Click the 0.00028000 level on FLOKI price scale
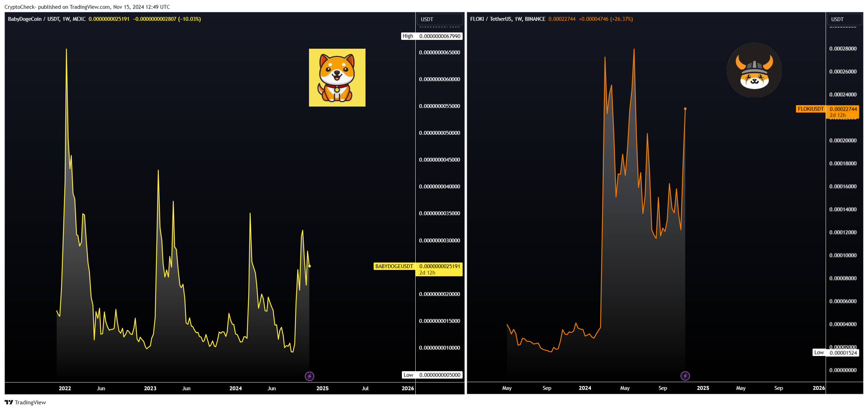868x410 pixels. tap(843, 49)
